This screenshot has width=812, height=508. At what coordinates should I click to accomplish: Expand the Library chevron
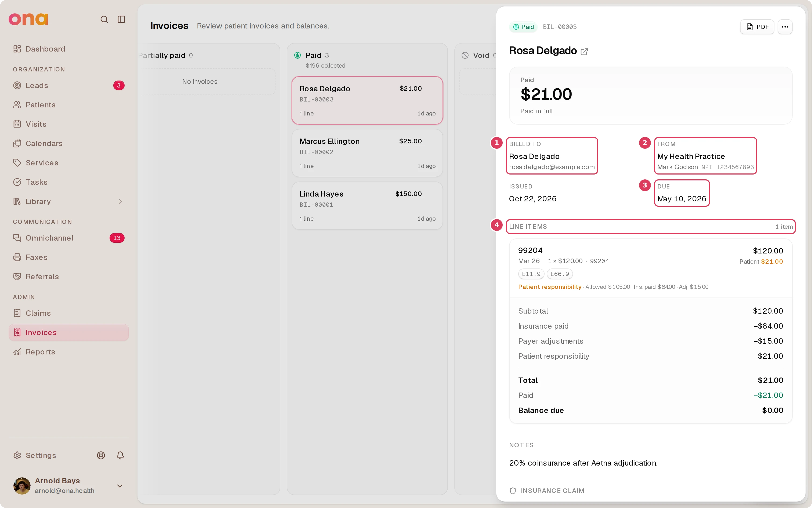[x=120, y=201]
